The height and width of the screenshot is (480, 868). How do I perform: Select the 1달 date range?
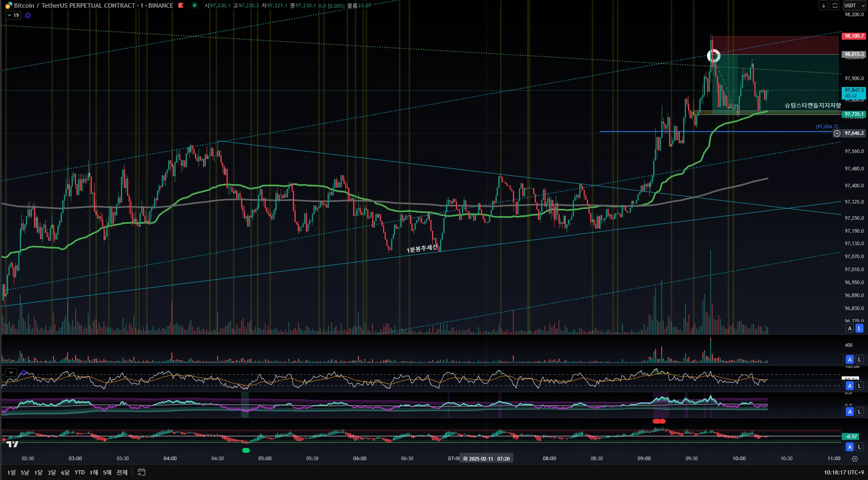click(38, 472)
